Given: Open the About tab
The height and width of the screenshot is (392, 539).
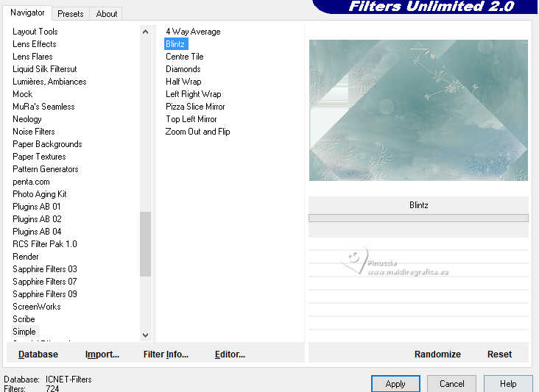Looking at the screenshot, I should pyautogui.click(x=107, y=14).
